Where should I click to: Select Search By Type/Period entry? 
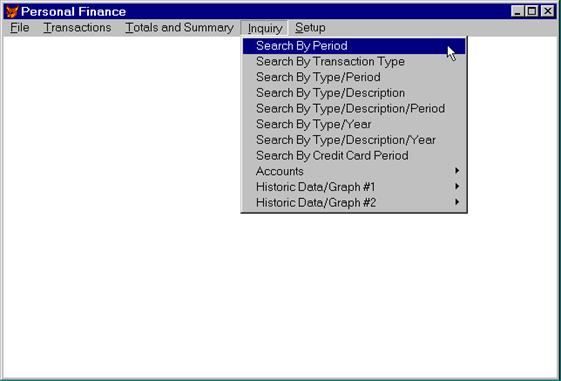click(354, 77)
